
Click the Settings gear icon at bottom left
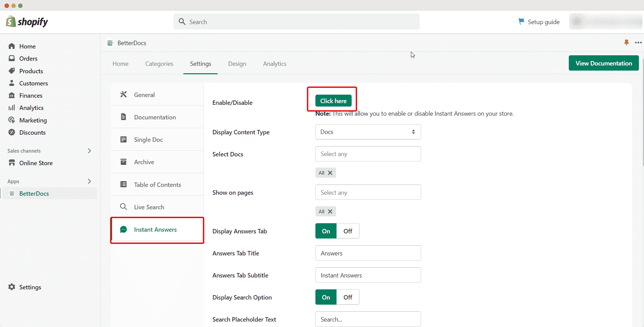[x=12, y=287]
